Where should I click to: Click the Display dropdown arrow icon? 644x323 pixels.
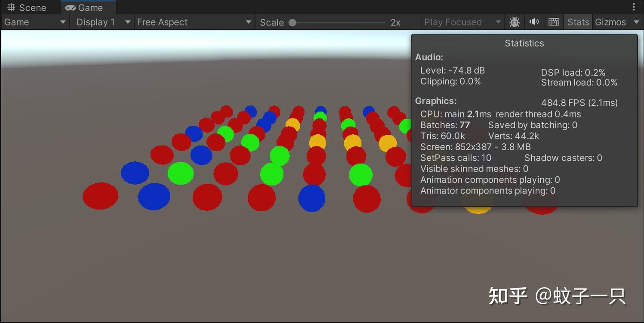pyautogui.click(x=128, y=21)
